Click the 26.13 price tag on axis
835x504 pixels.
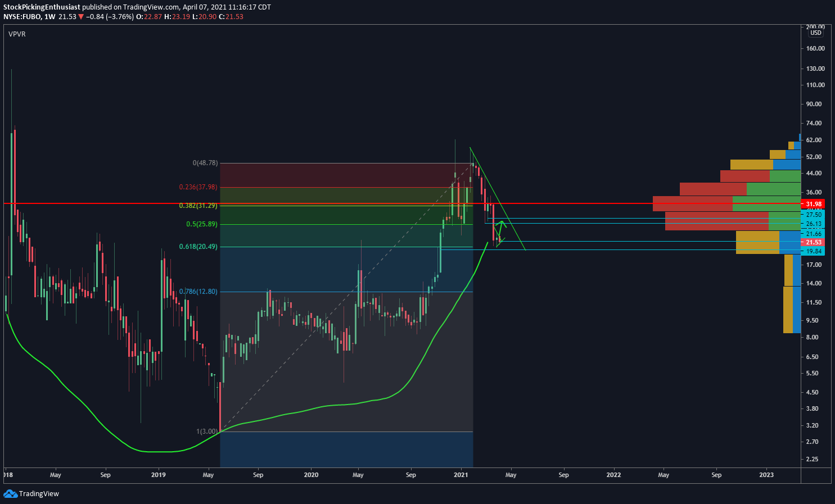[x=813, y=224]
